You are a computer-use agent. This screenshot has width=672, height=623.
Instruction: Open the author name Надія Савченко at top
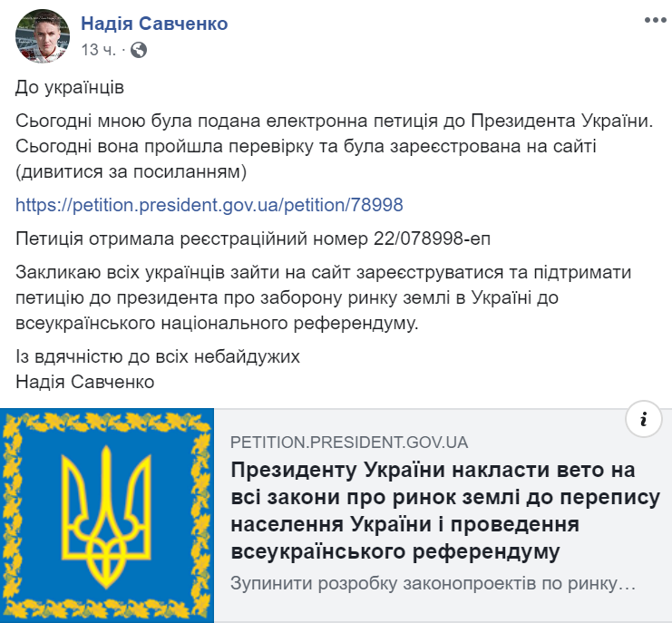[154, 24]
